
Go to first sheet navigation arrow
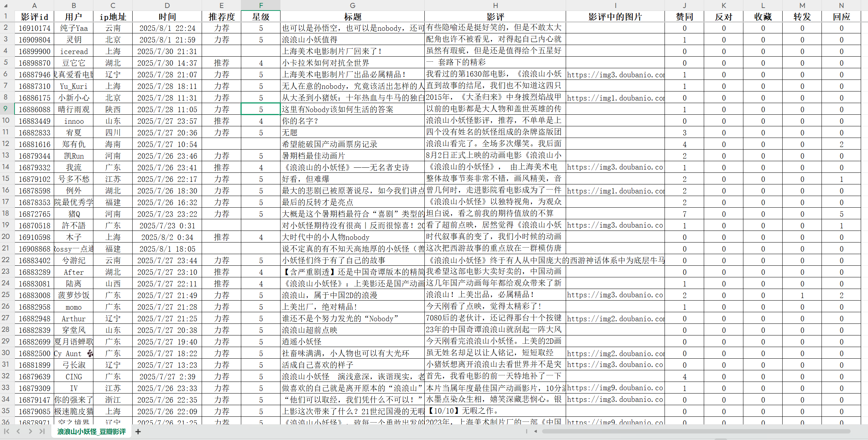tap(7, 431)
